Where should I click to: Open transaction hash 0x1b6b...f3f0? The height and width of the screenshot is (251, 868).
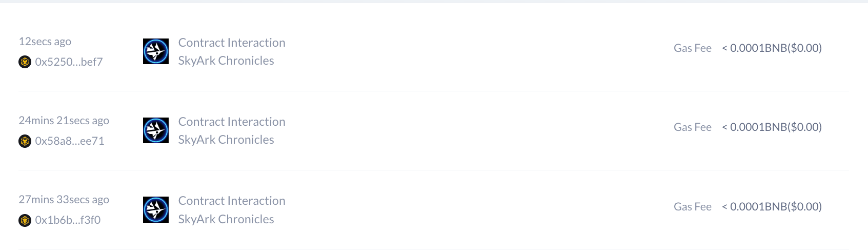[x=68, y=220]
